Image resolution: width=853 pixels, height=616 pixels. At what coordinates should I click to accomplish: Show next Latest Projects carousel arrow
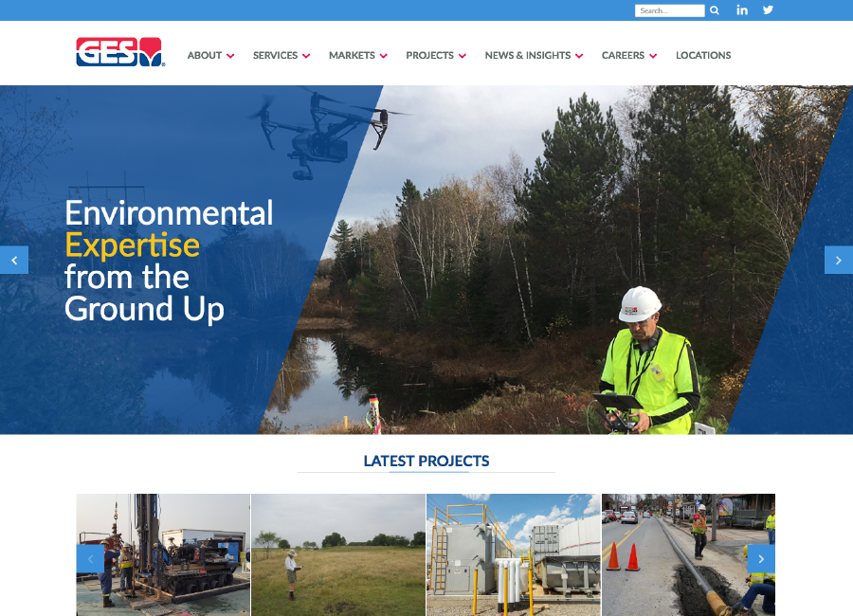coord(761,559)
